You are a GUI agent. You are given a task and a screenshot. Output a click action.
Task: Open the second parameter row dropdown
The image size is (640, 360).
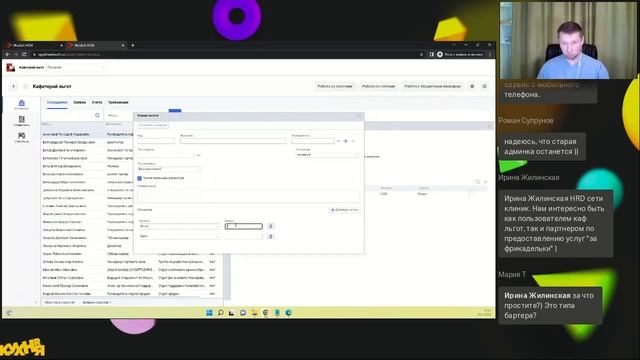point(179,236)
